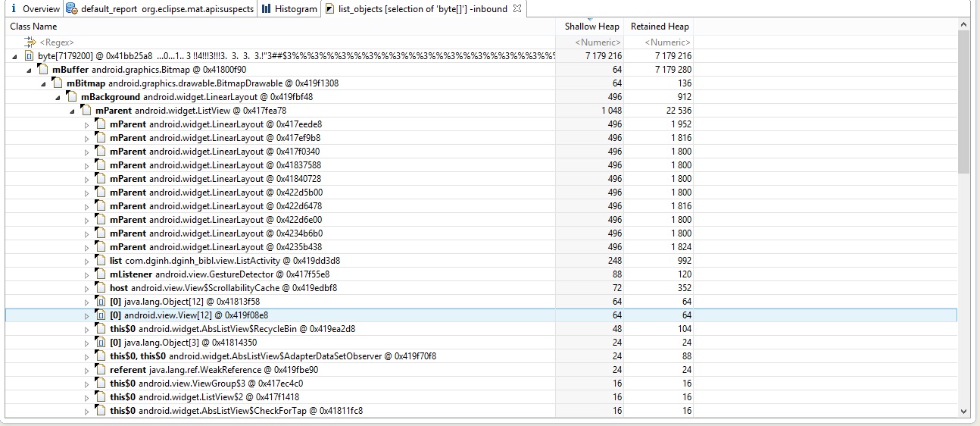Click the scrollbar down arrow
This screenshot has height=426, width=980.
[x=963, y=411]
